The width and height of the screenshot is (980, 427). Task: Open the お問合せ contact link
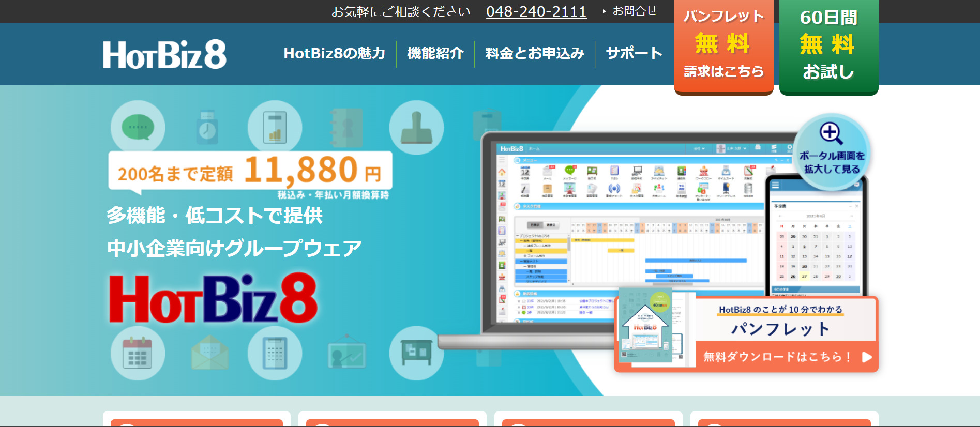click(635, 11)
